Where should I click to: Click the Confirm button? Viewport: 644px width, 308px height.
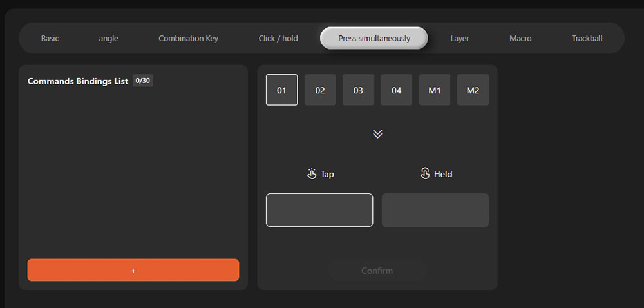377,271
